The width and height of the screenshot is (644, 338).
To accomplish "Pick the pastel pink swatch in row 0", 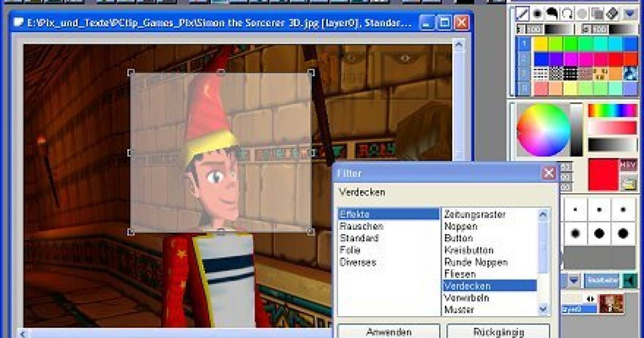I will [541, 89].
